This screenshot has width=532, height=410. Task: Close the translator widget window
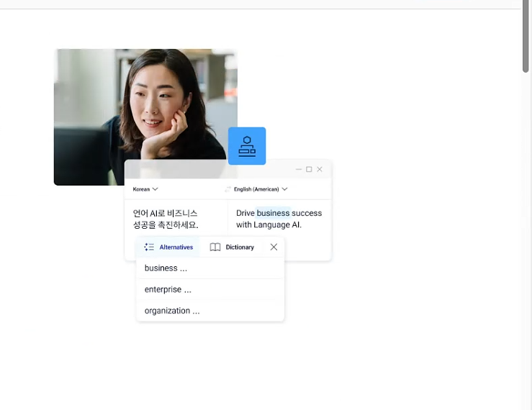[320, 169]
